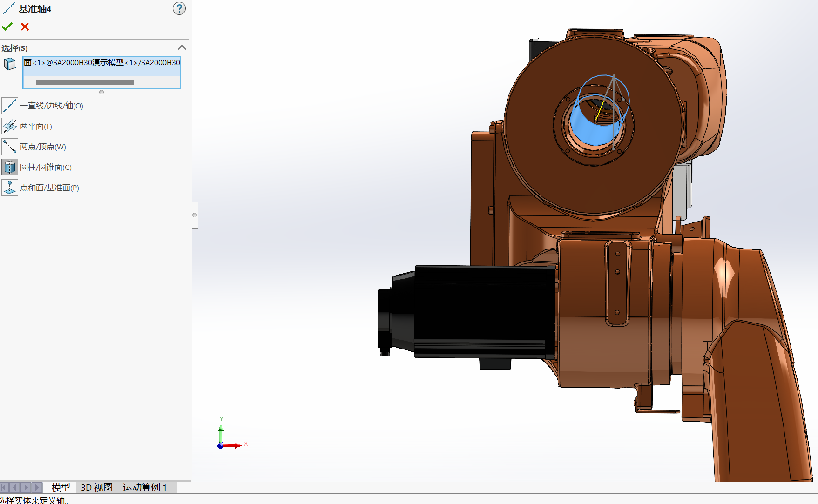Enable the 两平面 axis option
The height and width of the screenshot is (504, 818).
[x=10, y=126]
